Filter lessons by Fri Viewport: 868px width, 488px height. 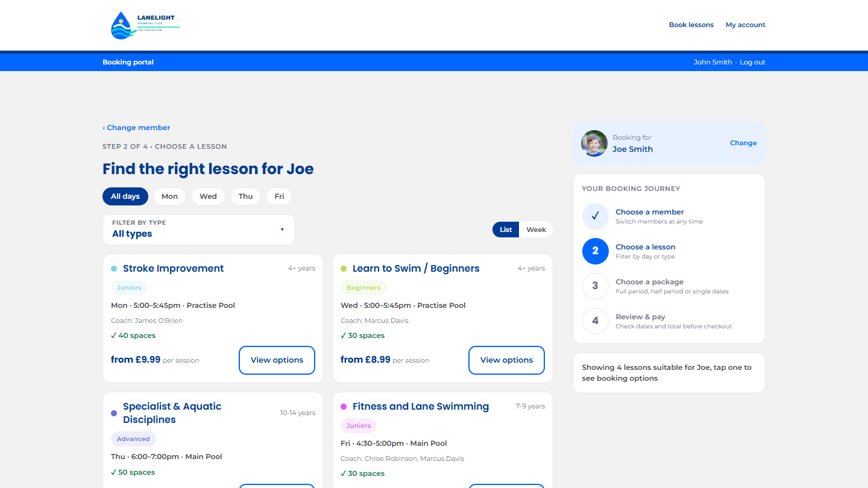click(x=279, y=196)
